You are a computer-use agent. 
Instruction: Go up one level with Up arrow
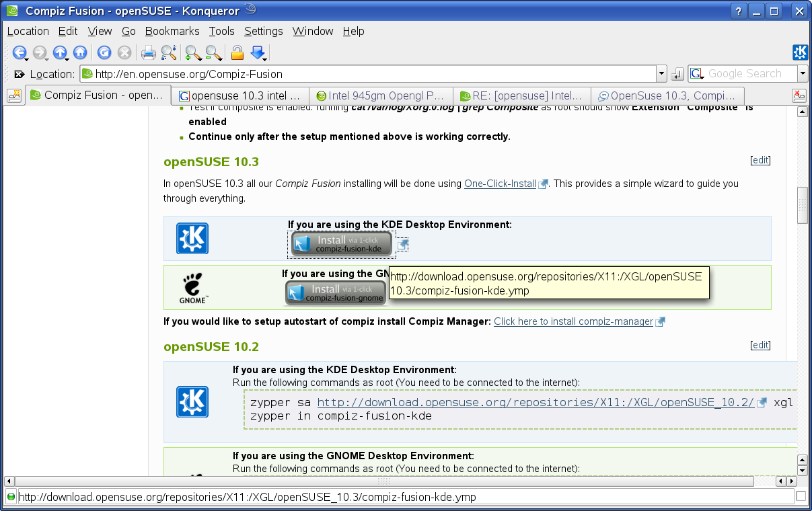[60, 52]
